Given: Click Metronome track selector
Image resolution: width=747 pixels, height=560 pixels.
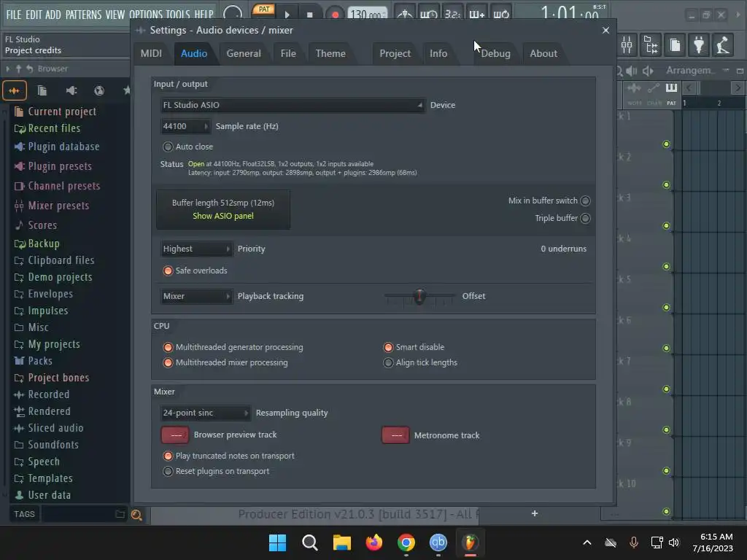Looking at the screenshot, I should [x=395, y=435].
